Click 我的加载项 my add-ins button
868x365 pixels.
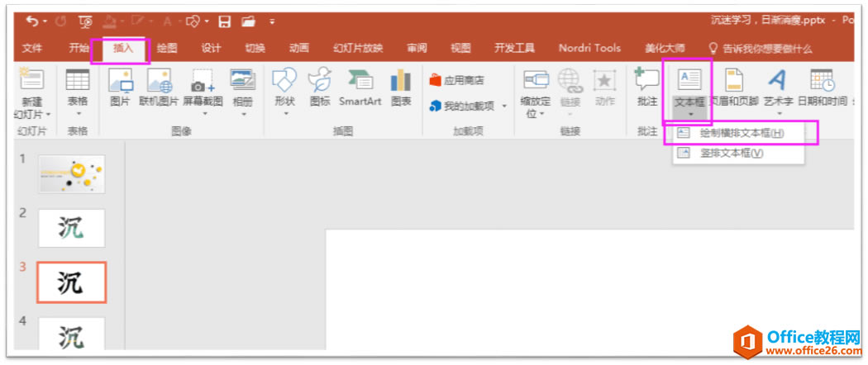(464, 107)
